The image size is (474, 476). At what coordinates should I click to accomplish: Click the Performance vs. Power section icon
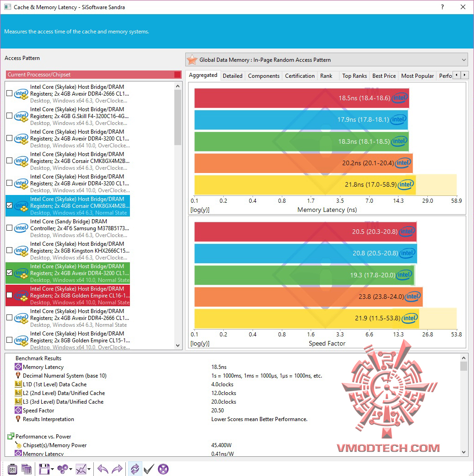(x=11, y=436)
